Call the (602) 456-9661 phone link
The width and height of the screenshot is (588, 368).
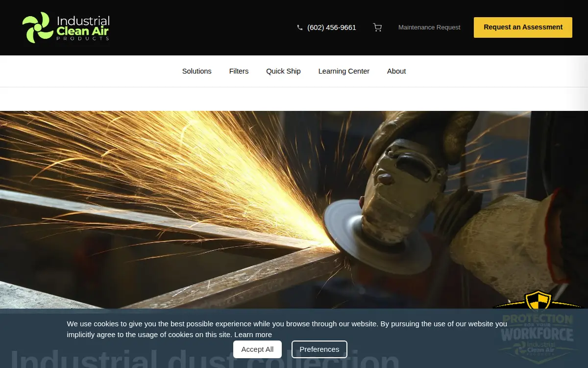332,27
